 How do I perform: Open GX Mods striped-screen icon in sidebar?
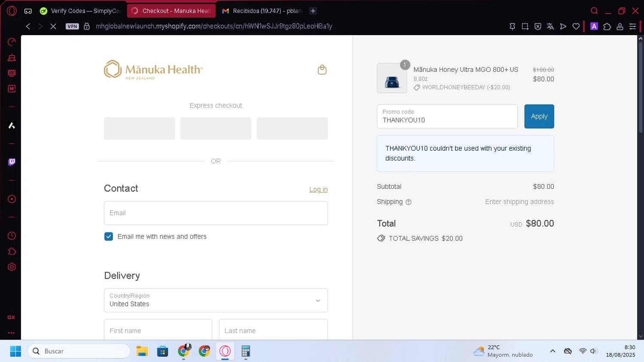[12, 73]
